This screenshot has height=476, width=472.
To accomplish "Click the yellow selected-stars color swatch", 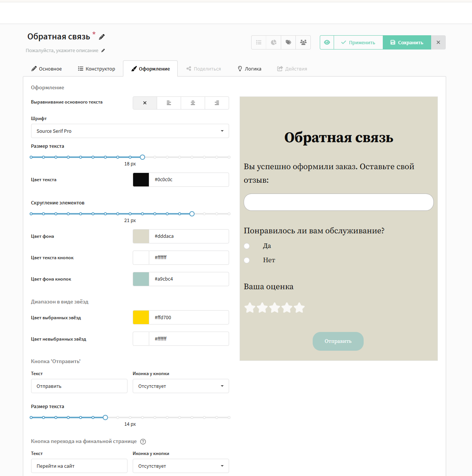I will pyautogui.click(x=141, y=317).
